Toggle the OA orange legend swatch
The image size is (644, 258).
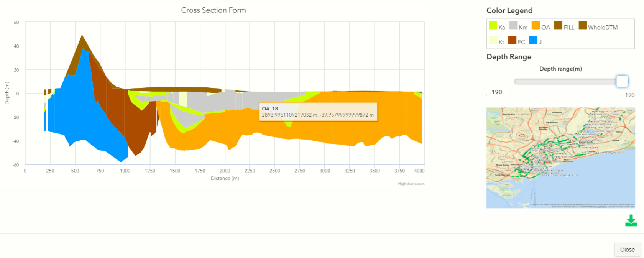pyautogui.click(x=536, y=25)
